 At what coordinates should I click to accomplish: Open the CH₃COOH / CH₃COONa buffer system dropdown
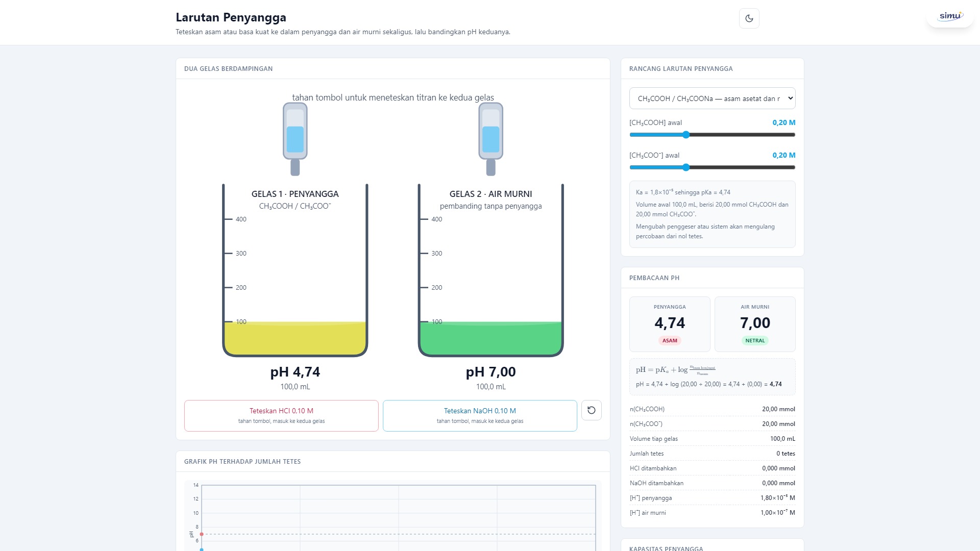(712, 98)
